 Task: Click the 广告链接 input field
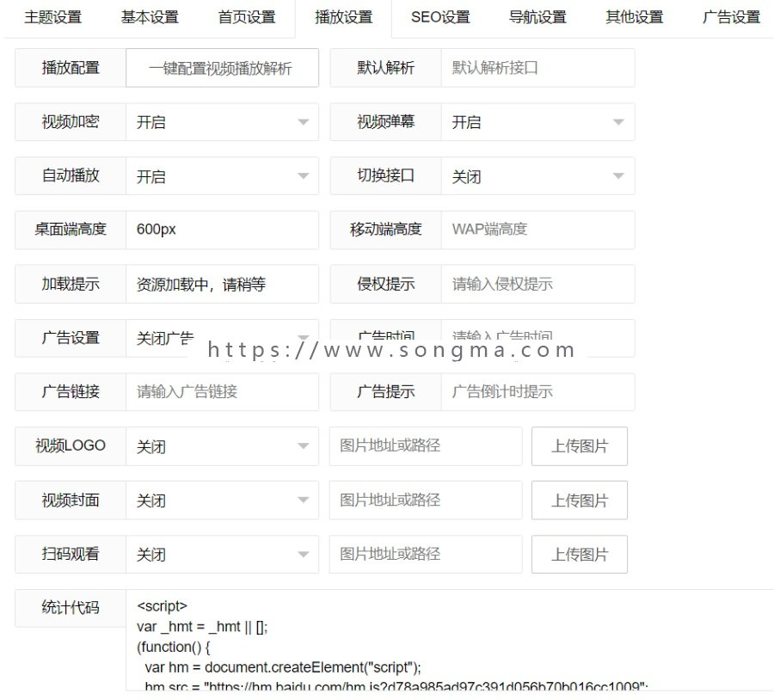click(222, 392)
